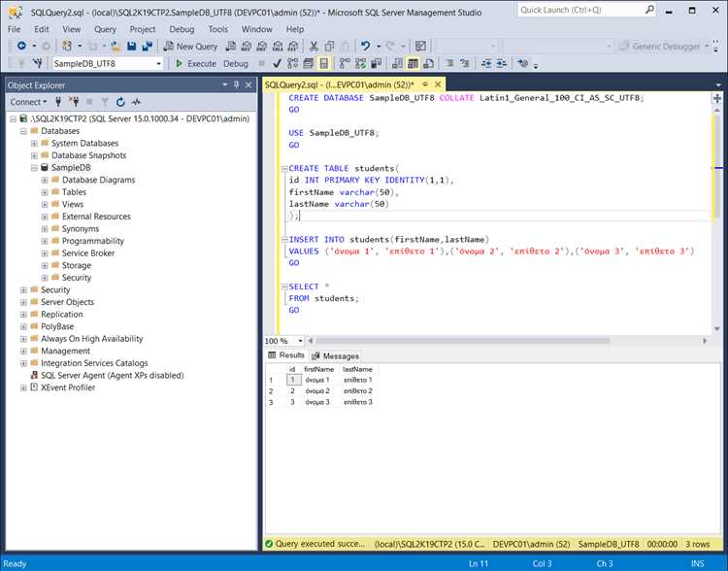Click the editor horizontal scrollbar
728x571 pixels.
[x=462, y=341]
